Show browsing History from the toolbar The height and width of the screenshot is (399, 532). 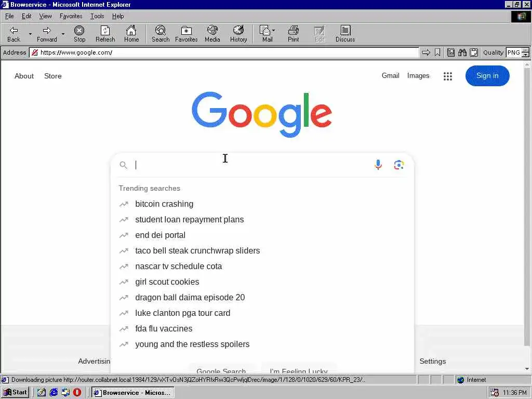click(238, 34)
